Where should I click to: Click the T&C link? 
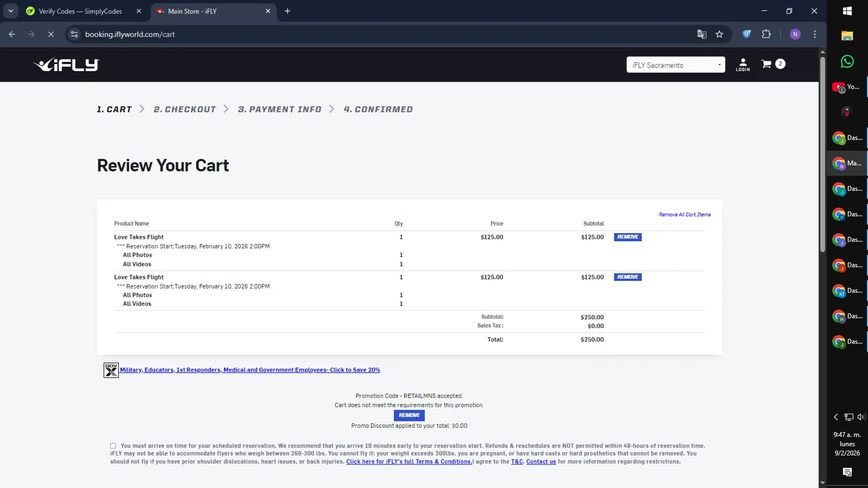pyautogui.click(x=517, y=461)
